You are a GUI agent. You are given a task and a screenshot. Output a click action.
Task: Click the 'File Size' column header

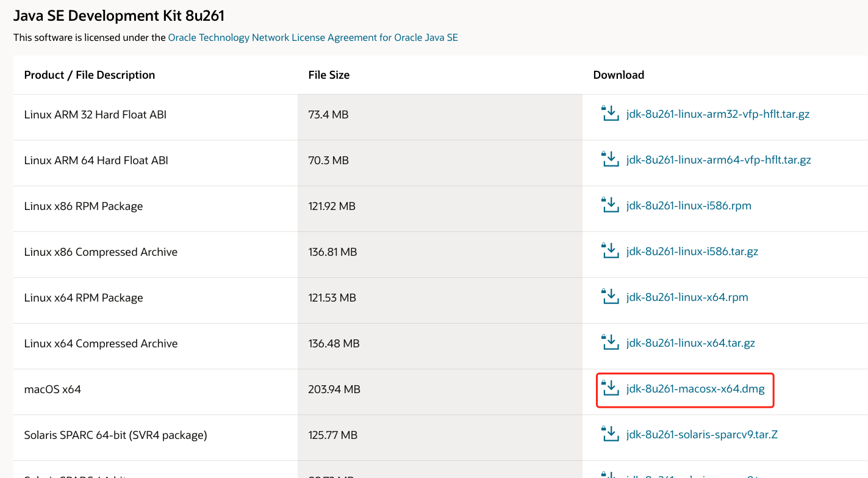point(329,75)
